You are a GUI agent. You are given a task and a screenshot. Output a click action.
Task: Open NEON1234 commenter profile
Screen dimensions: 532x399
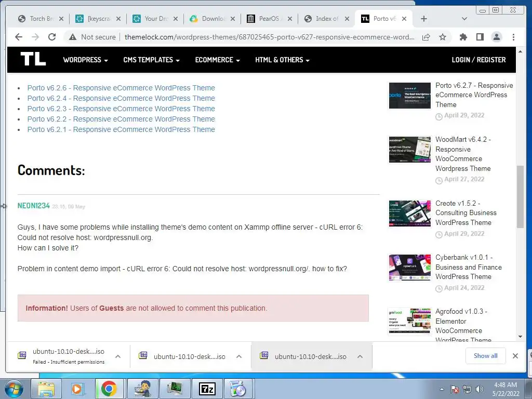tap(34, 206)
